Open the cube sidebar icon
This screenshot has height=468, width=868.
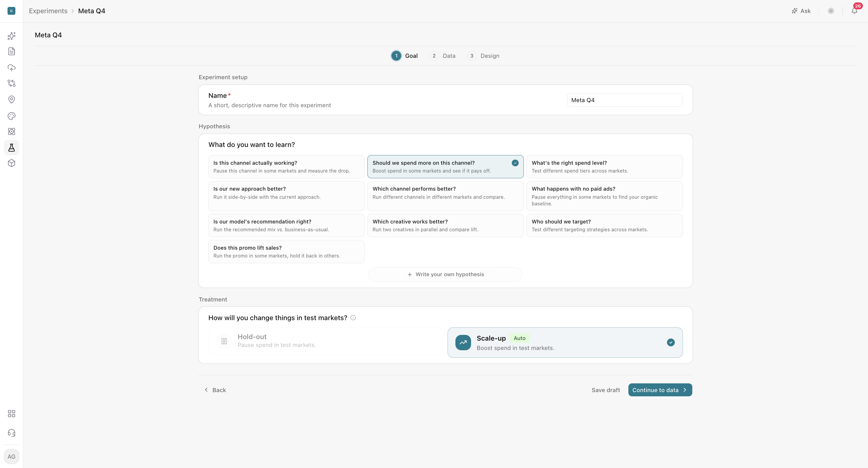(11, 163)
